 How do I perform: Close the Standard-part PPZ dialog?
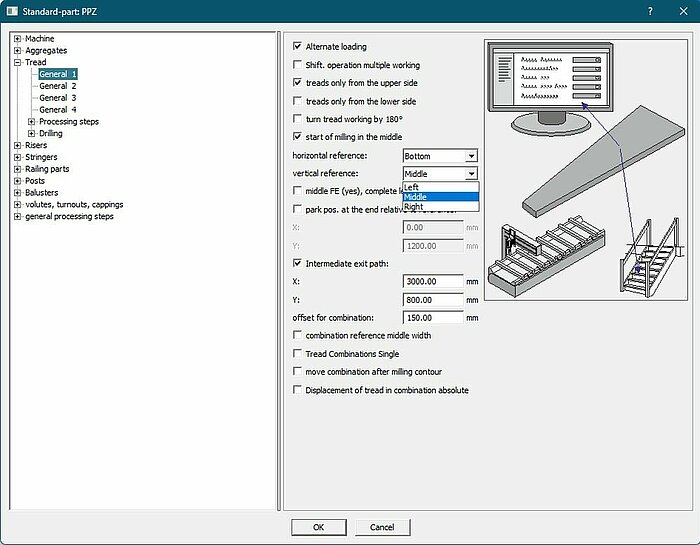coord(683,11)
